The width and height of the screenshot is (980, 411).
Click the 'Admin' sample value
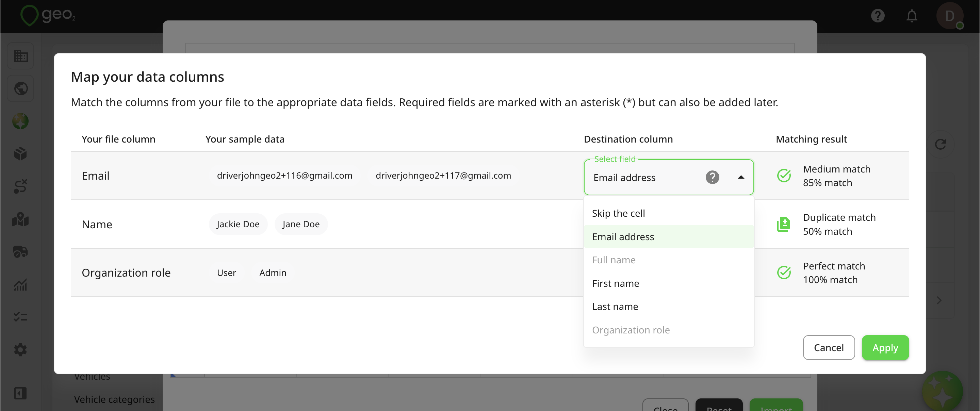click(x=273, y=273)
